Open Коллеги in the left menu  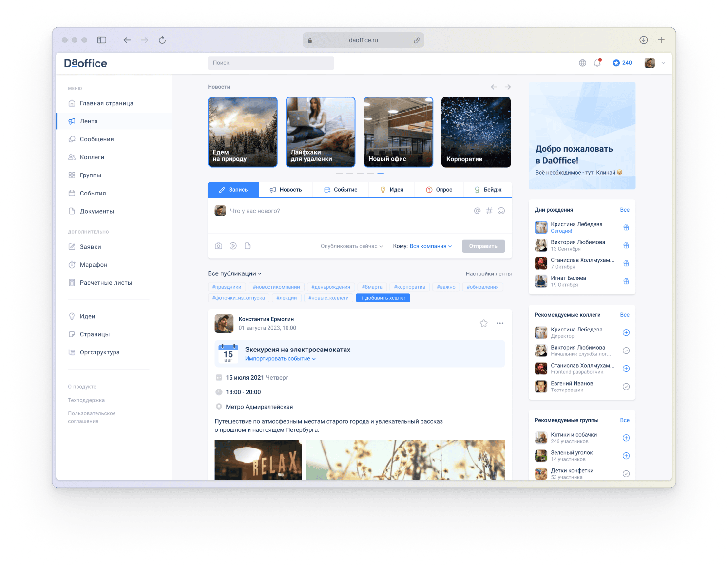click(x=92, y=157)
